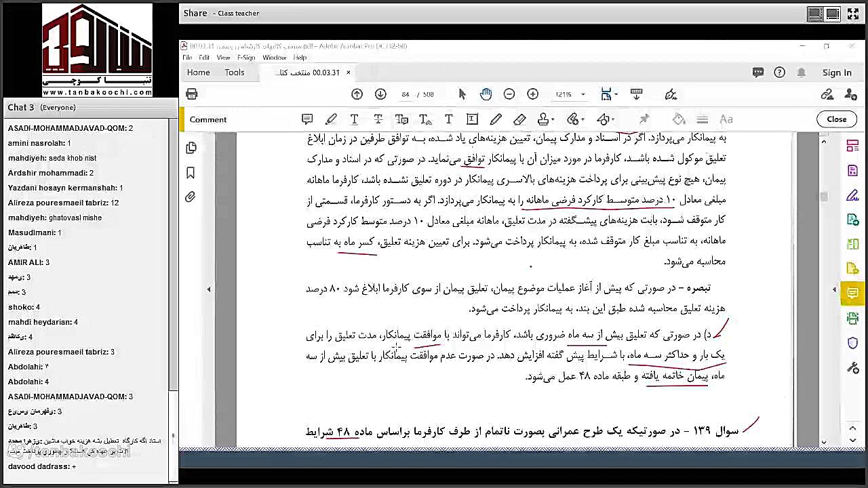Click the zoom in plus button
This screenshot has width=868, height=488.
click(x=533, y=94)
